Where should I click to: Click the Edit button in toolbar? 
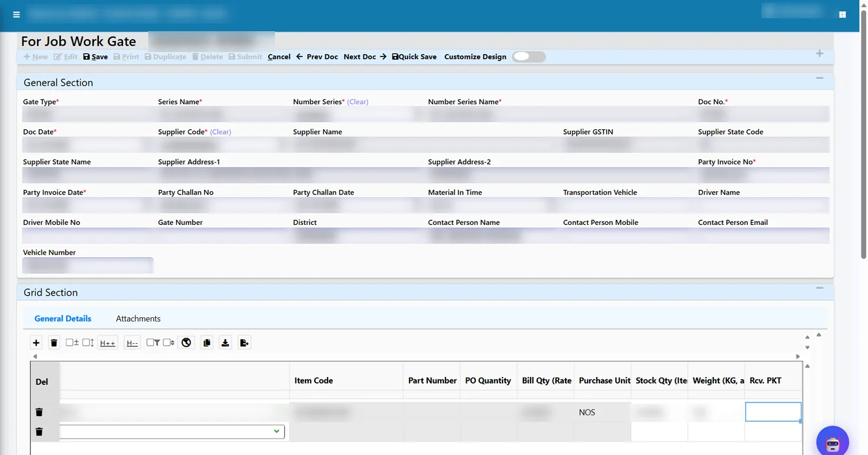pyautogui.click(x=66, y=57)
